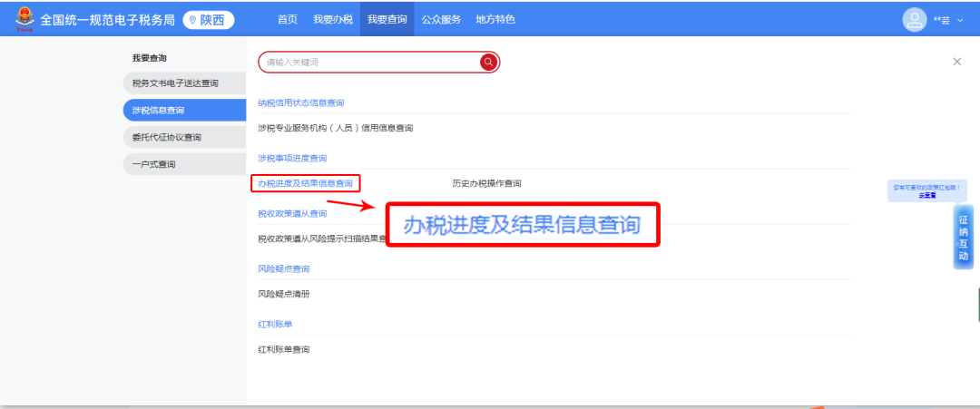Open the 陕西 region selector

tap(209, 20)
